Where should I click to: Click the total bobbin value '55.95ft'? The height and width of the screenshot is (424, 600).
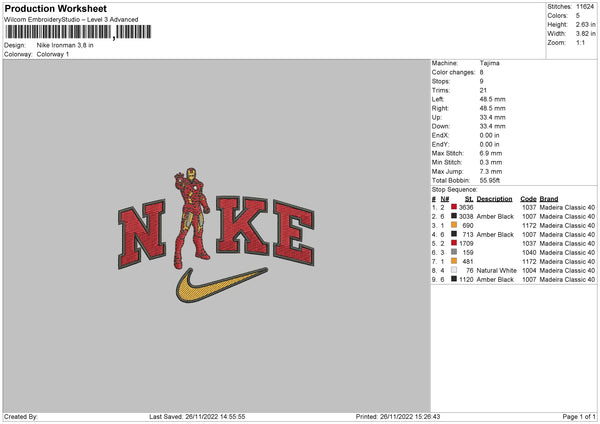tap(490, 180)
